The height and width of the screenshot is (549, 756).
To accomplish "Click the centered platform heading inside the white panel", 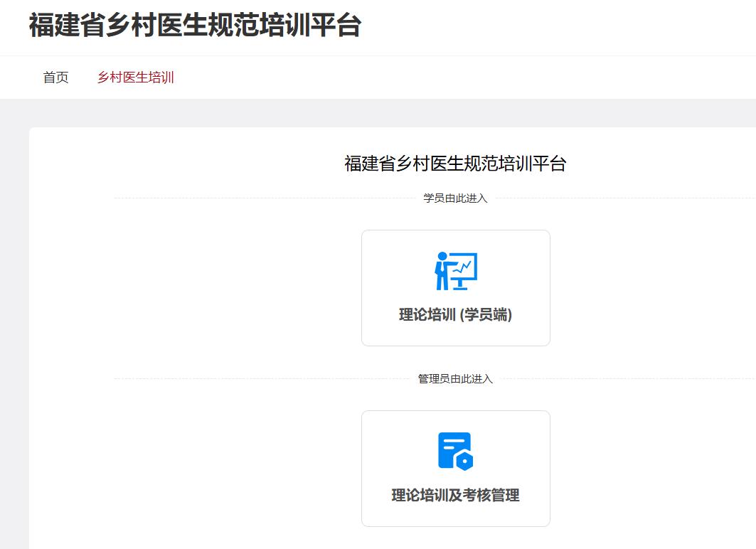I will pos(455,164).
